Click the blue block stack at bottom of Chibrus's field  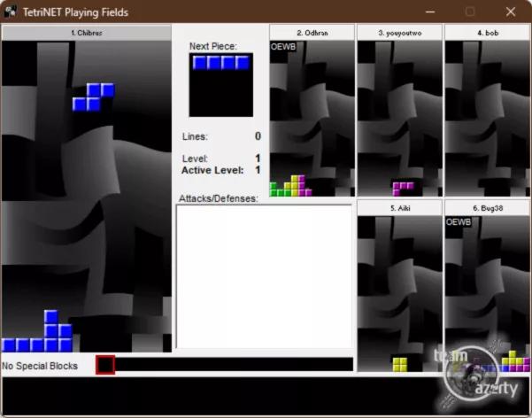(37, 331)
